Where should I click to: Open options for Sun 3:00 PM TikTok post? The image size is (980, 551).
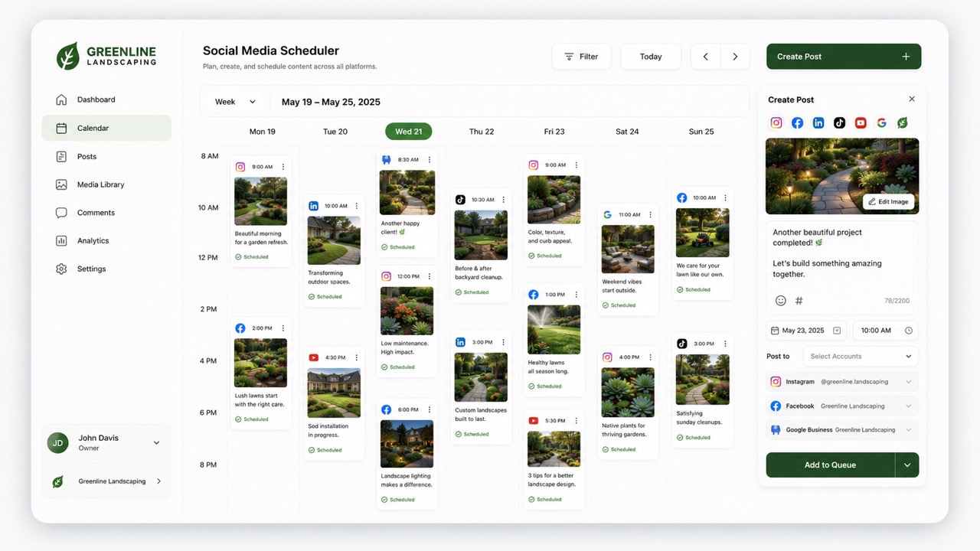pos(725,344)
